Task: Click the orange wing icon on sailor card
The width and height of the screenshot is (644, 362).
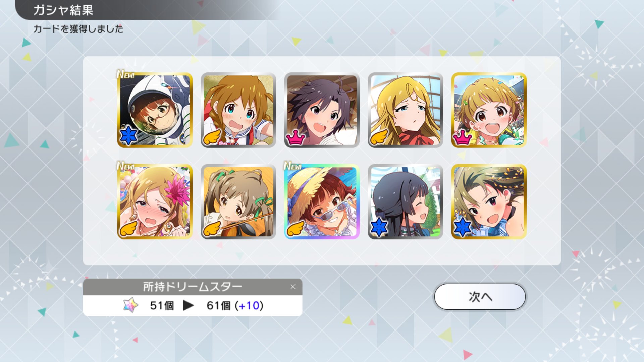Action: coord(212,137)
